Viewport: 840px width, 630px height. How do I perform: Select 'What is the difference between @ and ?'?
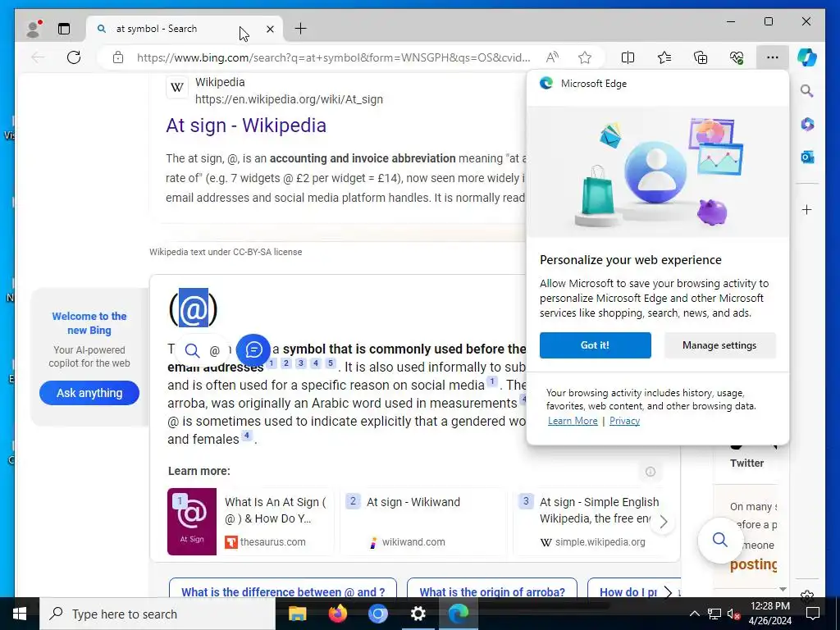coord(283,591)
